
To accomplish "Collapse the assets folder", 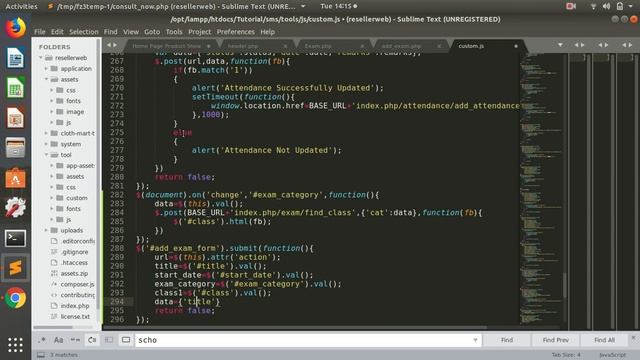I will pos(46,79).
